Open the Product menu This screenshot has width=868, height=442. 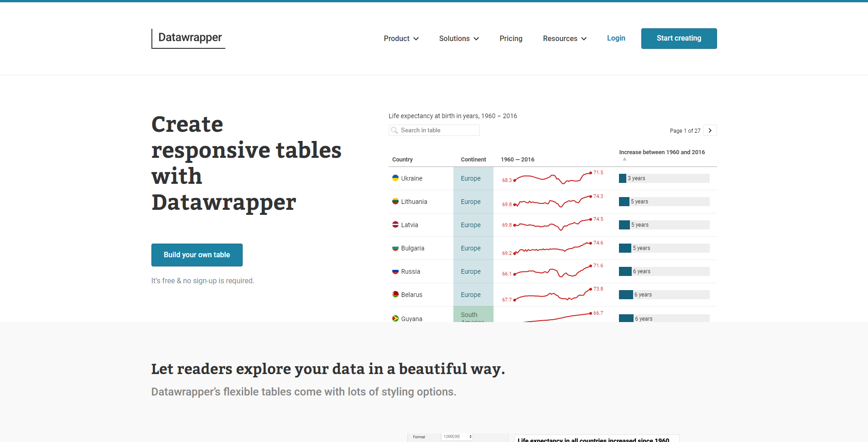[401, 39]
